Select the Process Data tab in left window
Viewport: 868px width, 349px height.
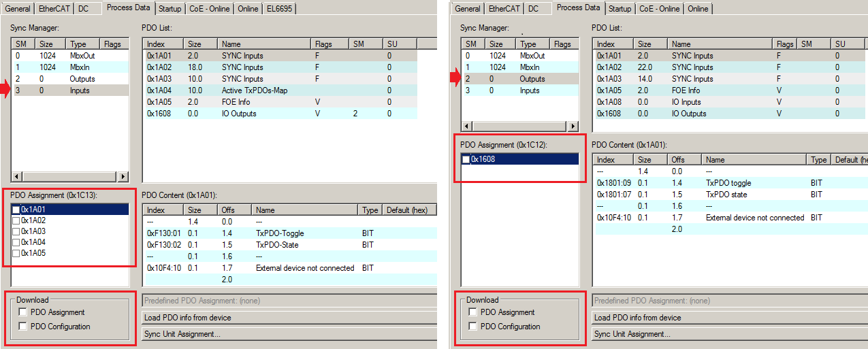[128, 7]
